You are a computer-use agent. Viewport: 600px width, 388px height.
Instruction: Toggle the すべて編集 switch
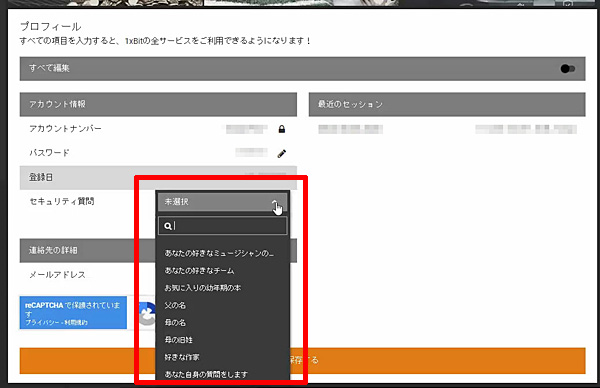pyautogui.click(x=567, y=69)
